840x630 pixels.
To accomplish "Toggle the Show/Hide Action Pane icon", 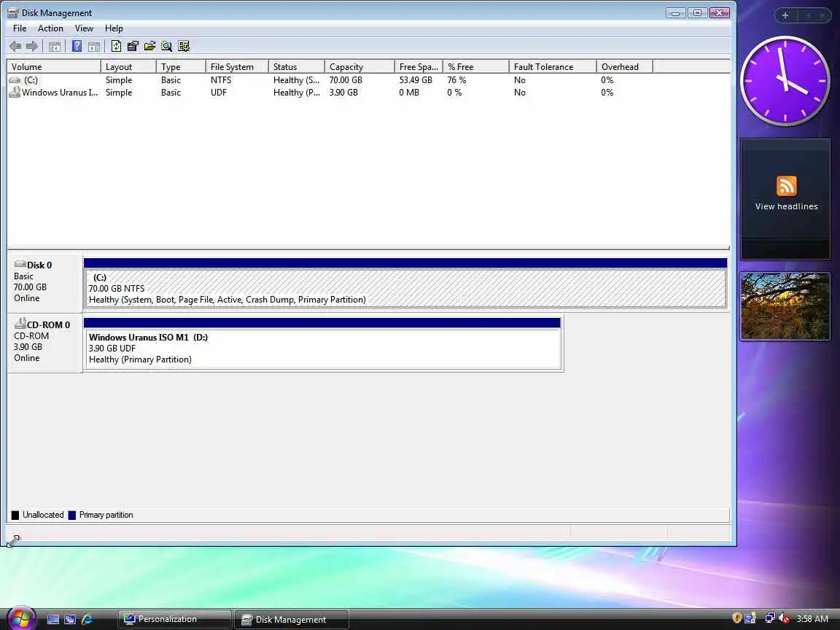I will pyautogui.click(x=94, y=47).
